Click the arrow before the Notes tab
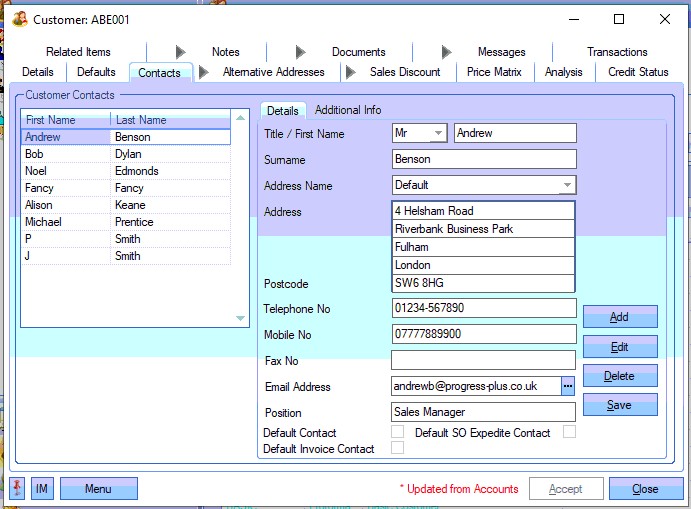The width and height of the screenshot is (691, 509). point(181,52)
